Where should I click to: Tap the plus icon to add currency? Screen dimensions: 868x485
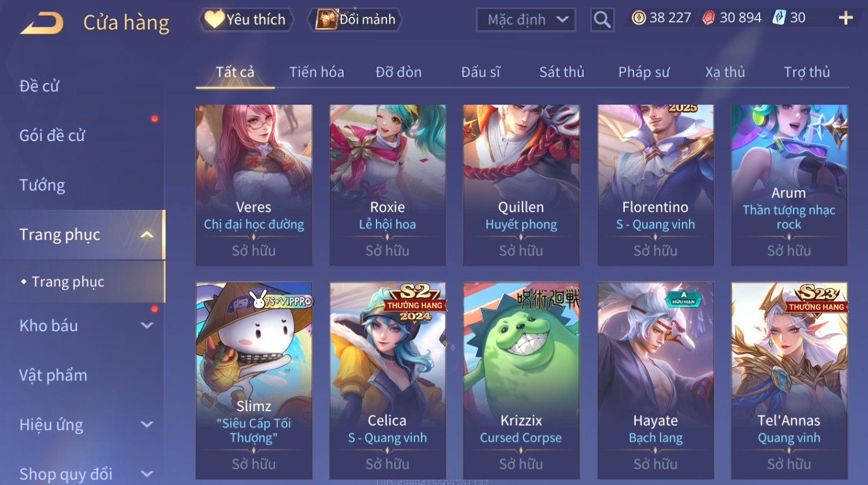pyautogui.click(x=845, y=18)
